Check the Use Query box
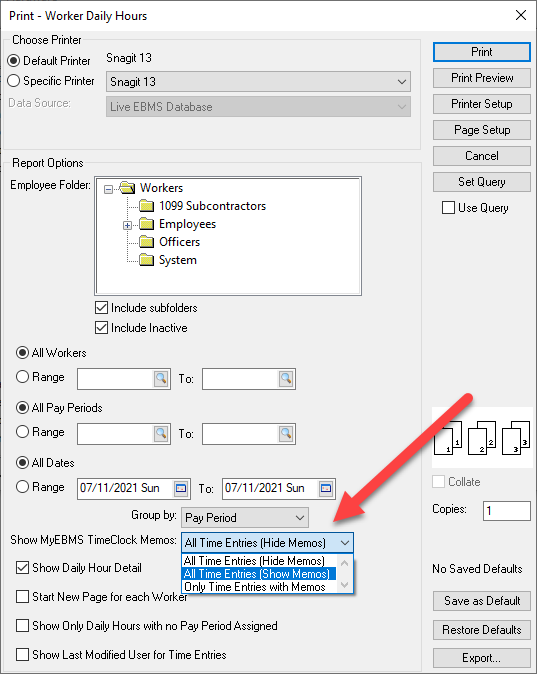This screenshot has height=674, width=537. 448,208
